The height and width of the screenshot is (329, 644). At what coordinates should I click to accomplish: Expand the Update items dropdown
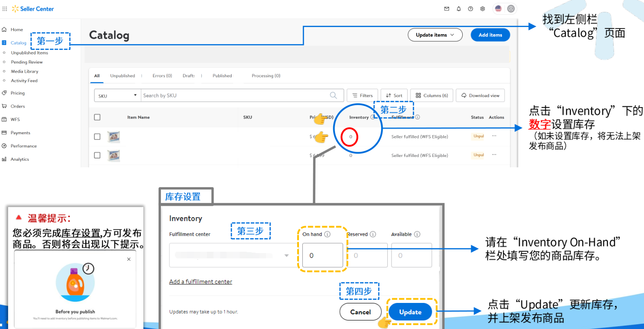[435, 35]
